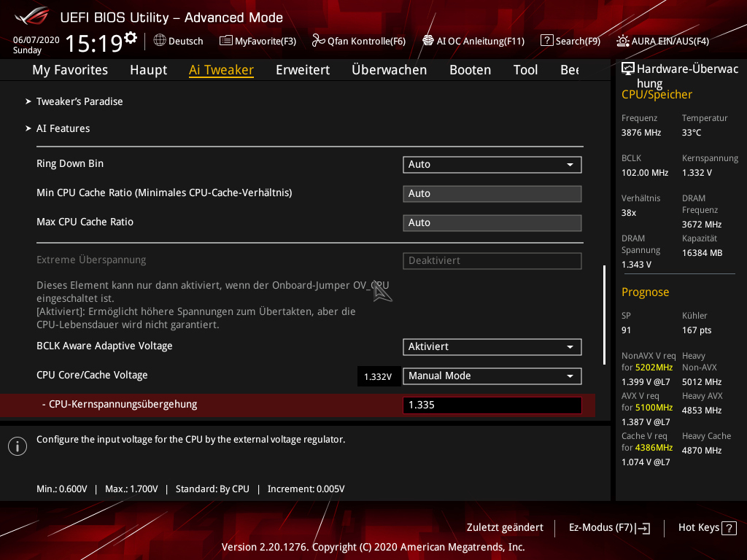747x560 pixels.
Task: Open BCLK Aware Adaptive Voltage dropdown
Action: click(492, 346)
